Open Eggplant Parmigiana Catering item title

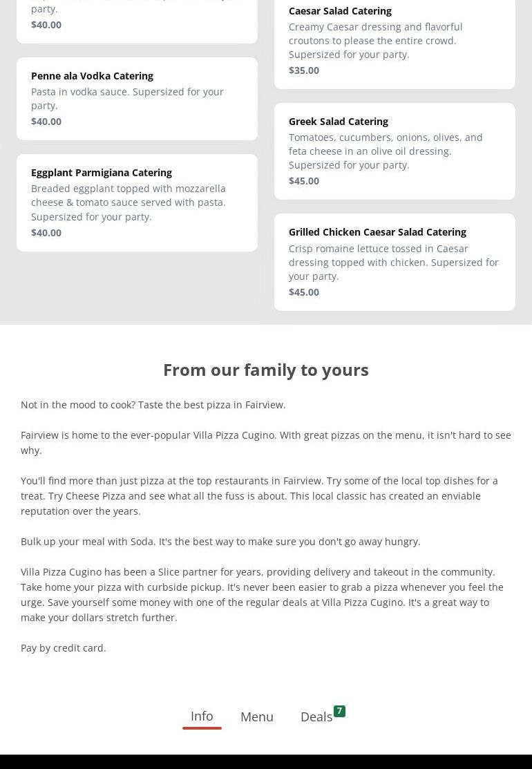102,173
